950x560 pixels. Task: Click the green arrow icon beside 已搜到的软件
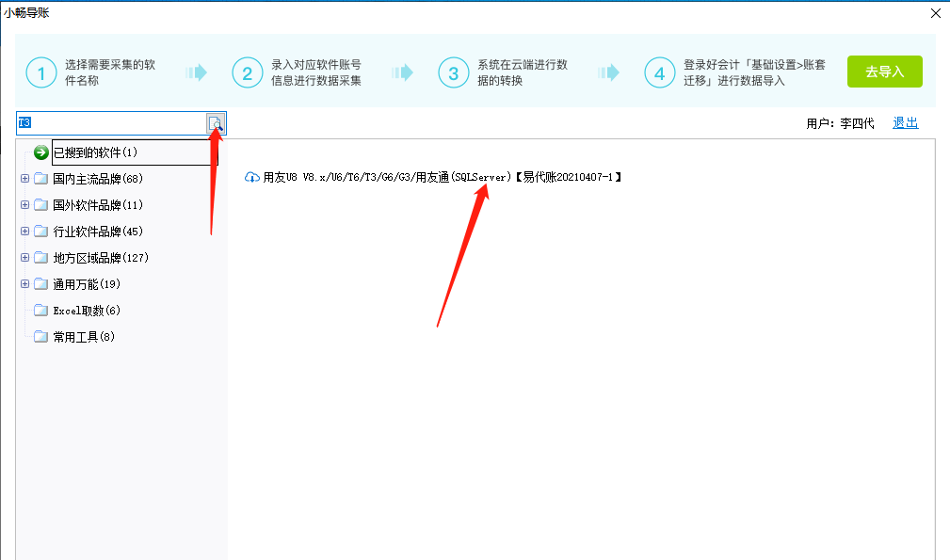(x=38, y=152)
